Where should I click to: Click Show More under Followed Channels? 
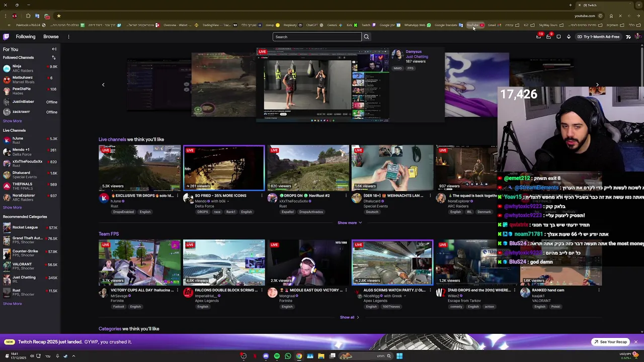pos(12,121)
